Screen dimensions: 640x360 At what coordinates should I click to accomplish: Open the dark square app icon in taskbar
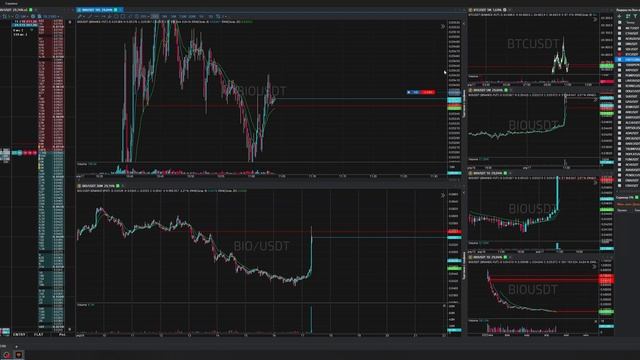pos(19,354)
